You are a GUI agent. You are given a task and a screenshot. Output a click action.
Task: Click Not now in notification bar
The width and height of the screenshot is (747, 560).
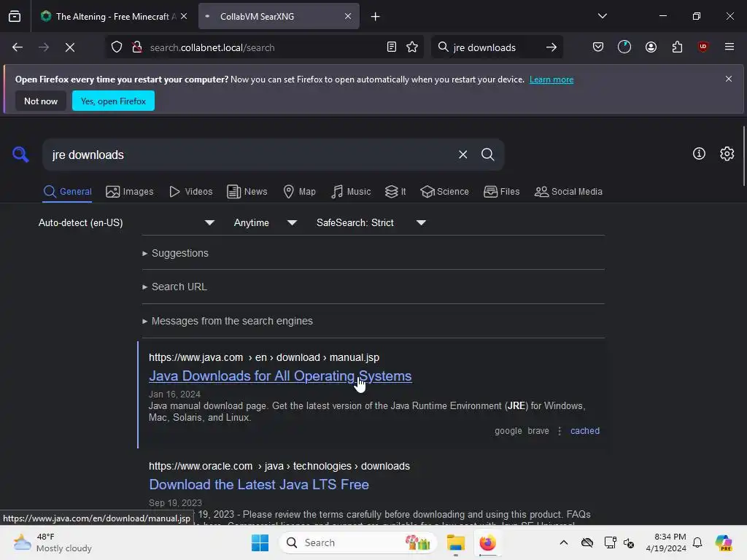pos(41,101)
